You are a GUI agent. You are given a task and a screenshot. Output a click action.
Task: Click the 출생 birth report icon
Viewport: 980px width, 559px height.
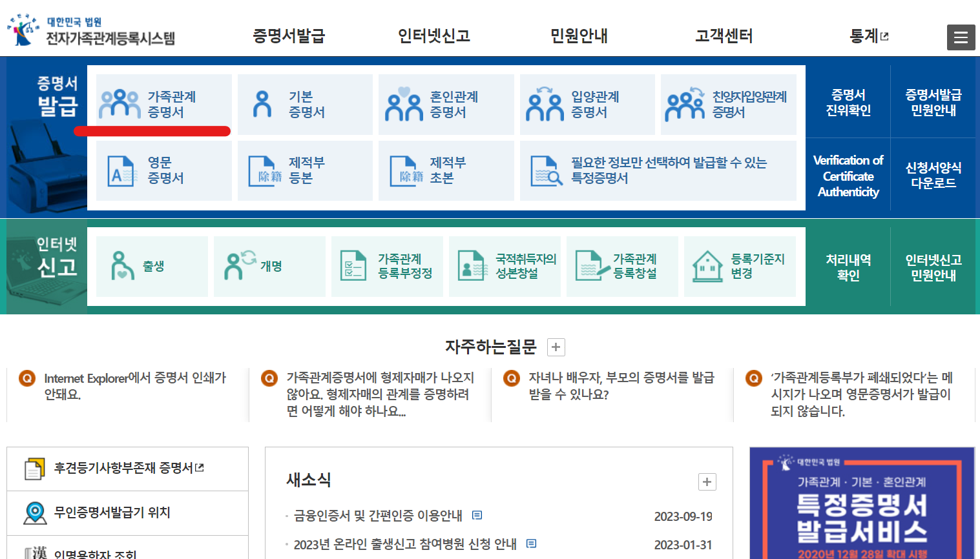click(152, 266)
